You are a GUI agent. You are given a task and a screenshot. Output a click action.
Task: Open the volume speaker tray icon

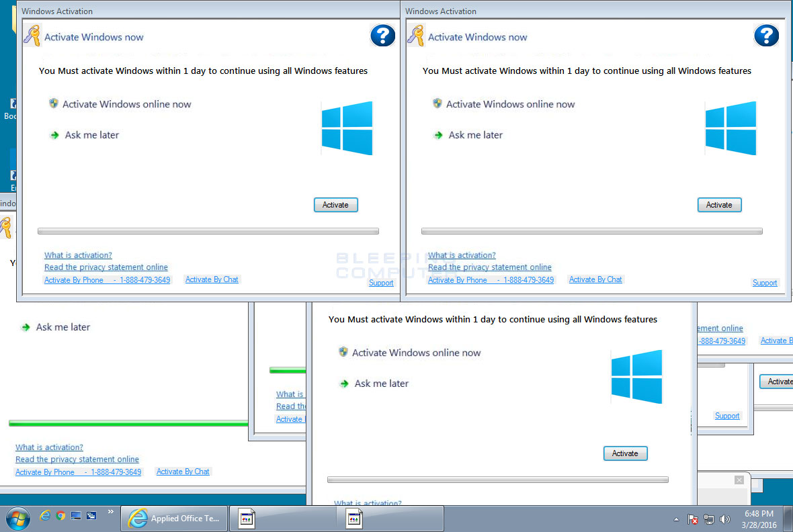click(x=725, y=519)
